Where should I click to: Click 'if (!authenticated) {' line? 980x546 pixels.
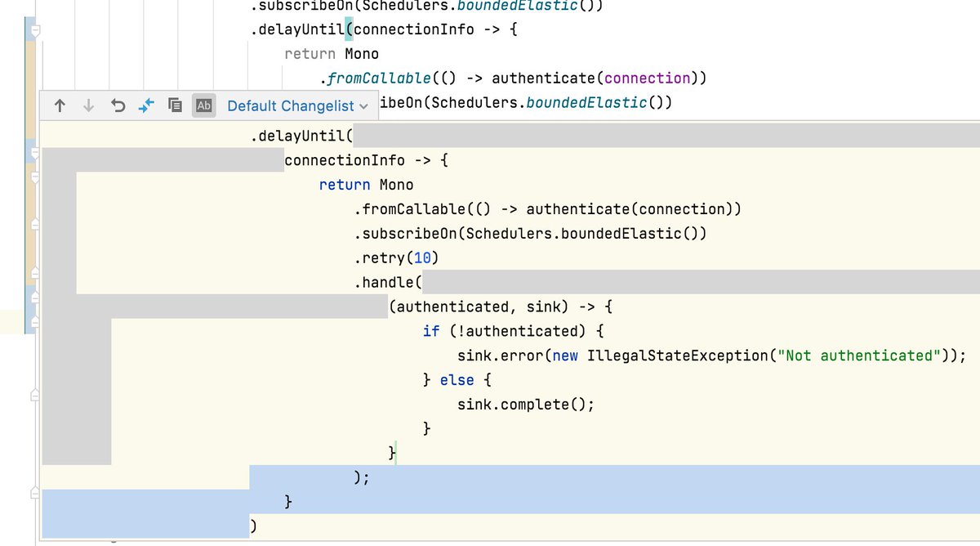513,331
